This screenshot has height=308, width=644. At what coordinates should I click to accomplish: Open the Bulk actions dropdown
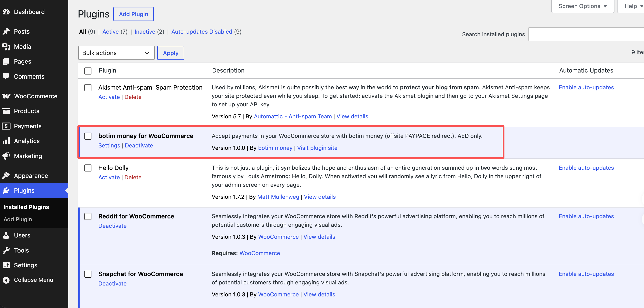point(116,53)
